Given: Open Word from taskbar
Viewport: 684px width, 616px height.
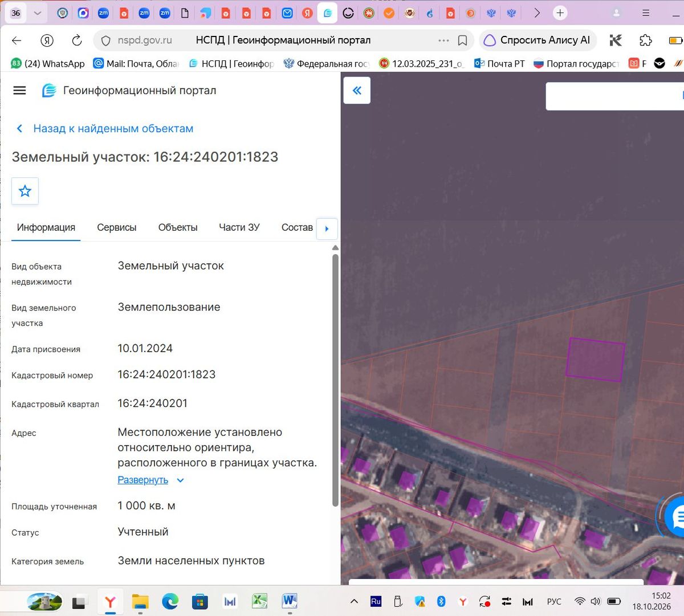Looking at the screenshot, I should 290,601.
